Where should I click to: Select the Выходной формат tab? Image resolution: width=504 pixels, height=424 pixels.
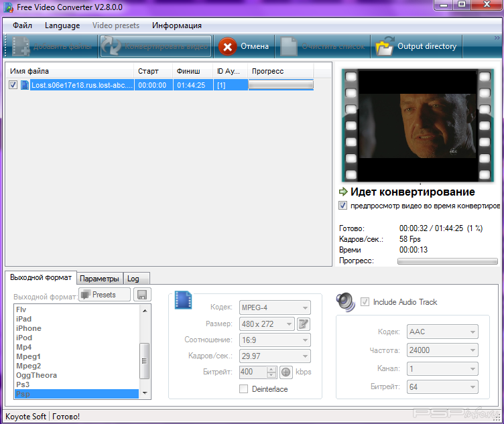tap(41, 277)
